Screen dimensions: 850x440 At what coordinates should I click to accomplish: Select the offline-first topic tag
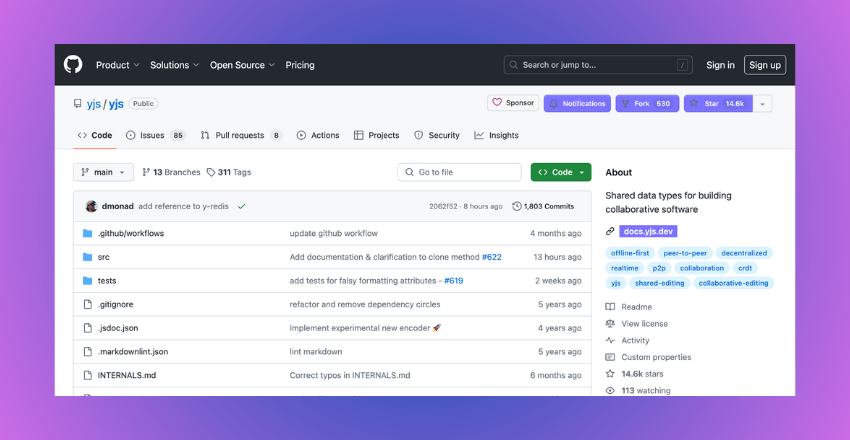pos(630,253)
